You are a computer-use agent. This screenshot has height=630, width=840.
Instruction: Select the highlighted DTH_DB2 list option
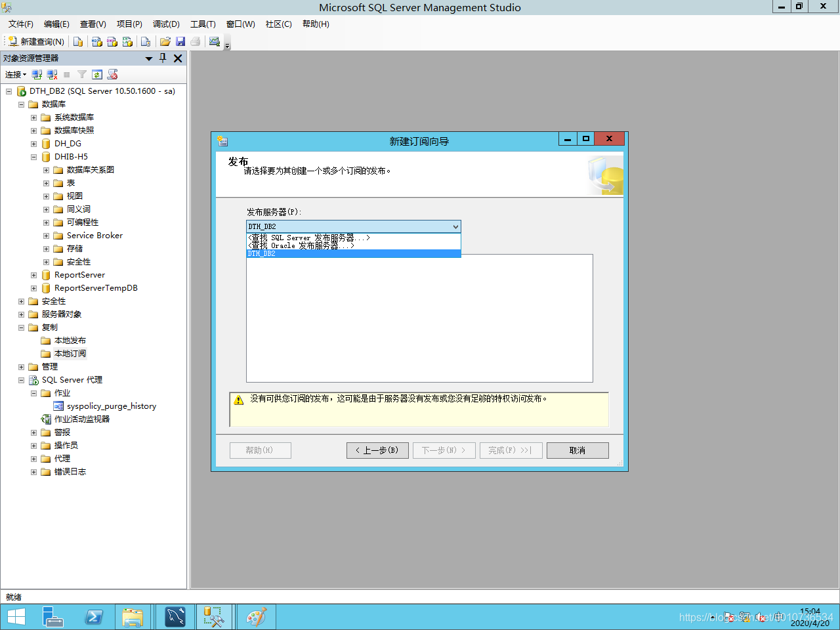[x=354, y=253]
